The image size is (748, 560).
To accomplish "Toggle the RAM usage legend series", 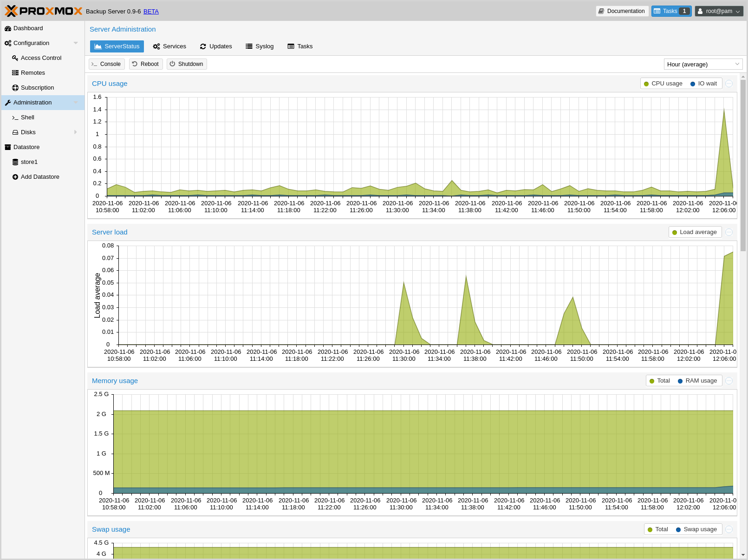I will 697,381.
